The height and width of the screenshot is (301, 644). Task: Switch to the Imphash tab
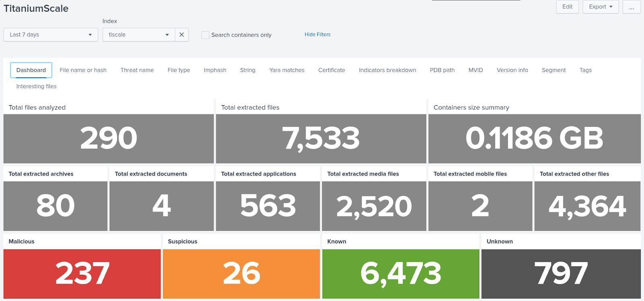[x=215, y=70]
